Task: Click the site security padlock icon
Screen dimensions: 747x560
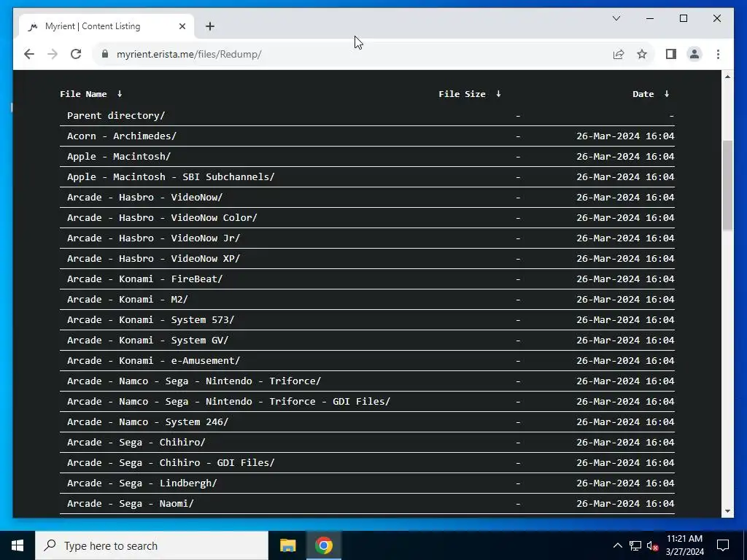Action: coord(105,54)
